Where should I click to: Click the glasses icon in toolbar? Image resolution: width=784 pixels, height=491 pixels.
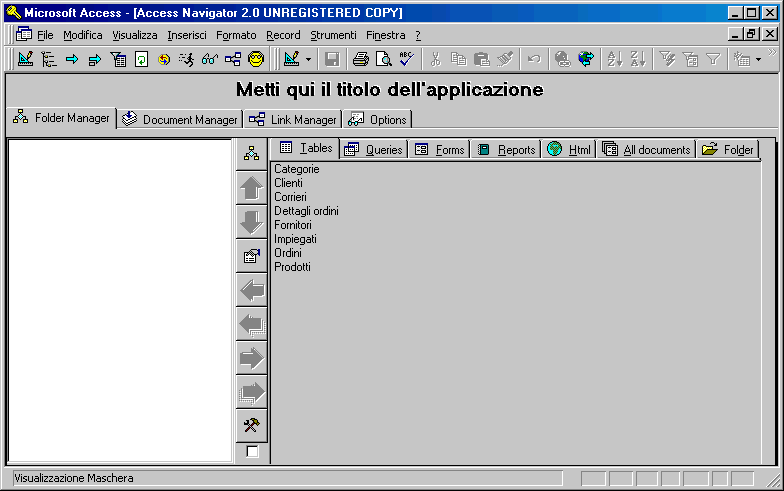[210, 59]
